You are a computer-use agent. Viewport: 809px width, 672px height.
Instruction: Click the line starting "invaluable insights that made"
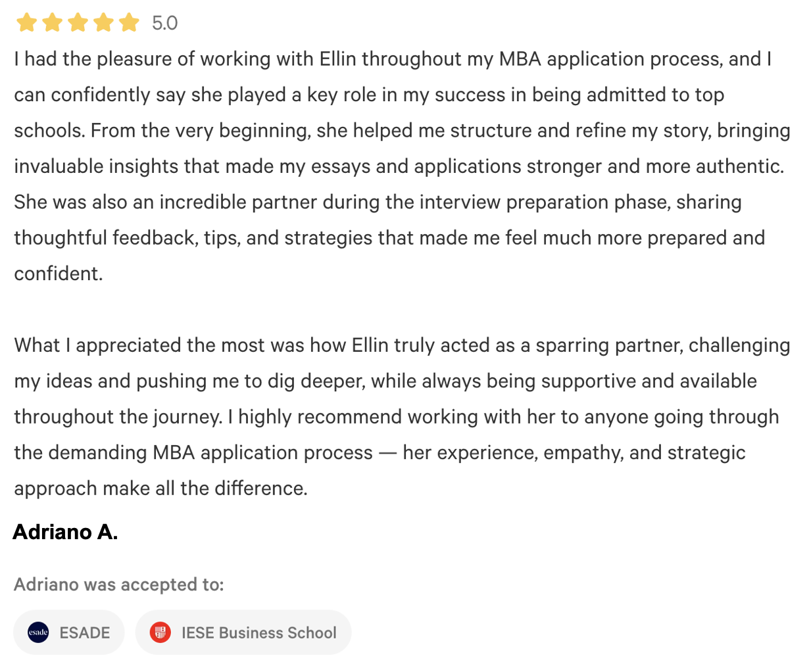[x=399, y=166]
